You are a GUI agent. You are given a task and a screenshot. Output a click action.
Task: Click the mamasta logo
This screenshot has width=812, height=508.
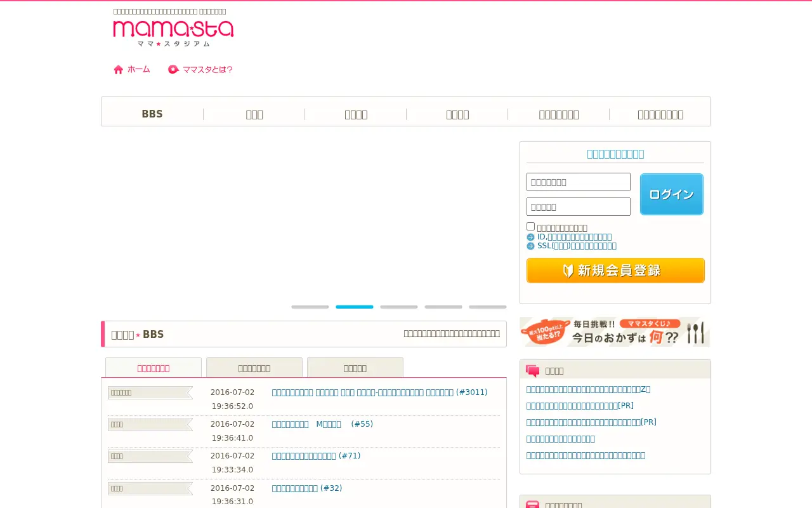[173, 33]
